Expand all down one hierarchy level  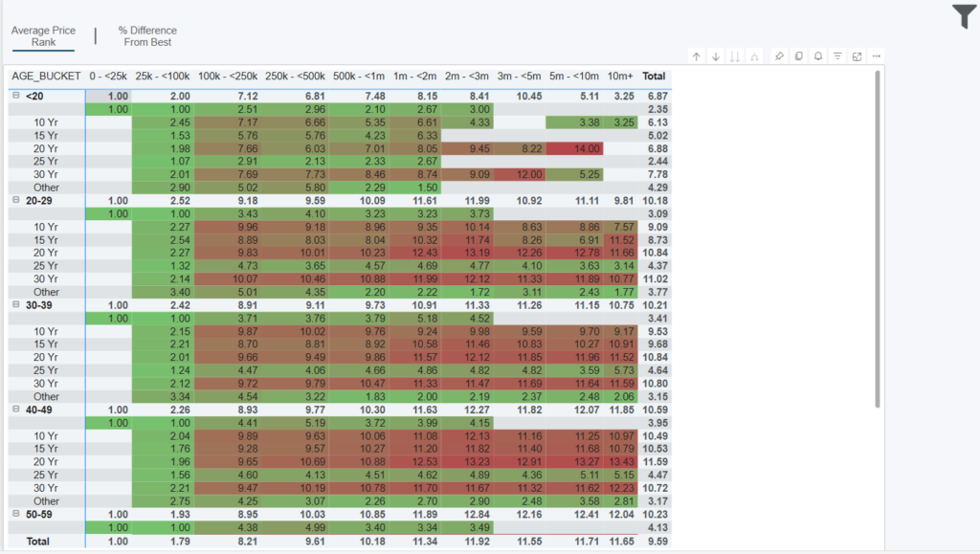coord(755,56)
